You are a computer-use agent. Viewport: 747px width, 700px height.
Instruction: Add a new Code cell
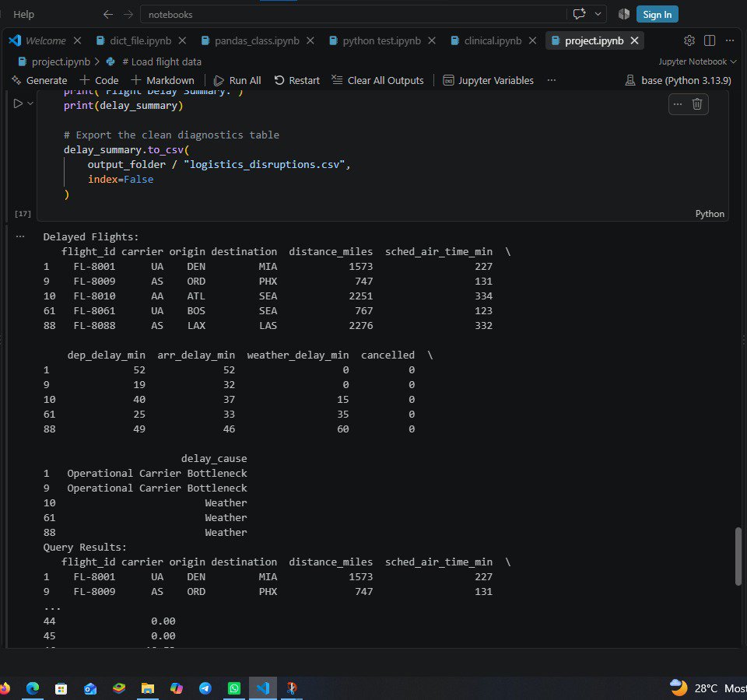(99, 80)
